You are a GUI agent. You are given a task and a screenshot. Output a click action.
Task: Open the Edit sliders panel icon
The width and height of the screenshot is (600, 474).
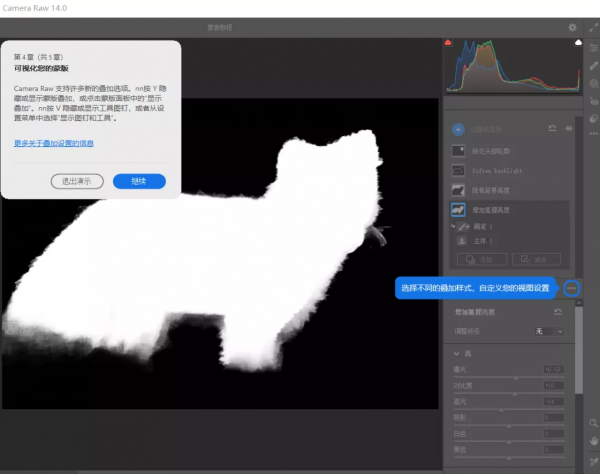point(592,47)
